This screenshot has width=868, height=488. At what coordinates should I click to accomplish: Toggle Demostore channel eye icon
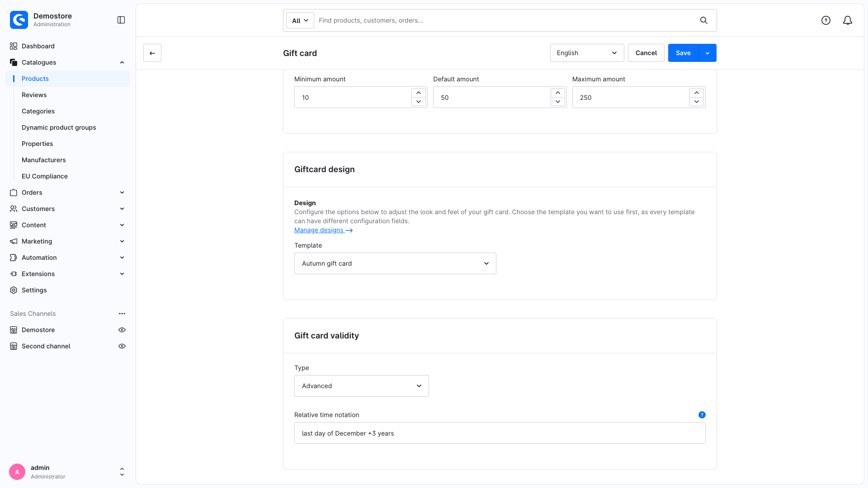point(122,330)
